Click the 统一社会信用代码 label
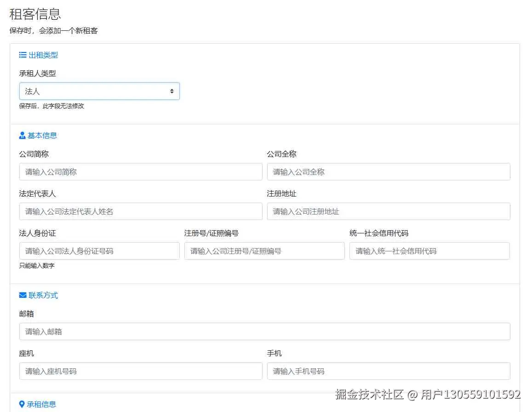532x412 pixels. pos(378,233)
